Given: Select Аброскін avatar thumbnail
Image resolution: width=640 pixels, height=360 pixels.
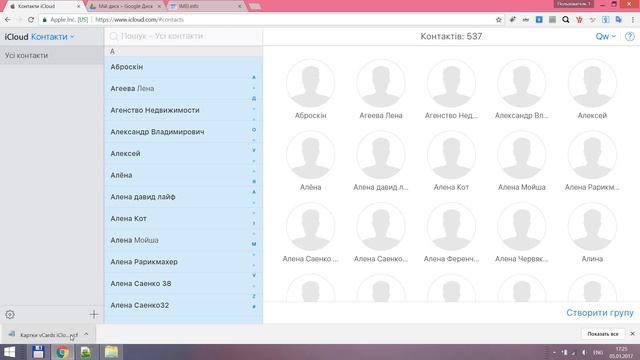Looking at the screenshot, I should tap(311, 83).
